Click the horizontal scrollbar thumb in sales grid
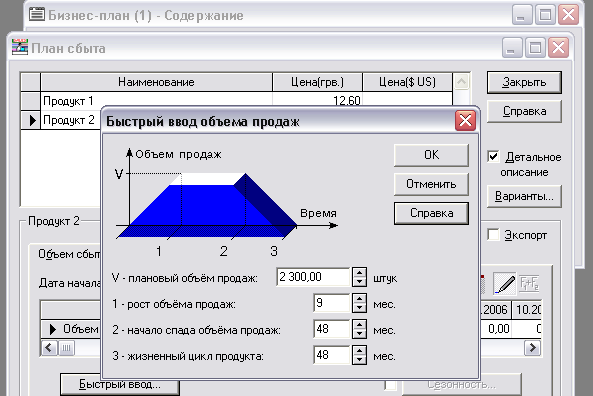The height and width of the screenshot is (396, 593). pyautogui.click(x=66, y=348)
